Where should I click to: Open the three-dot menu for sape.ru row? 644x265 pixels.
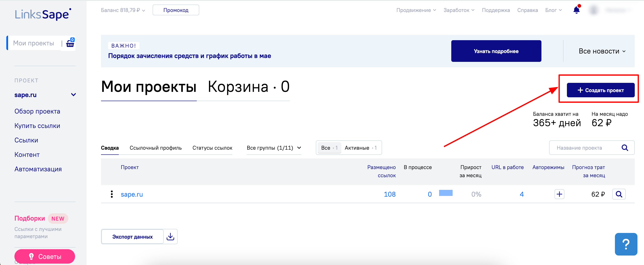click(x=112, y=194)
